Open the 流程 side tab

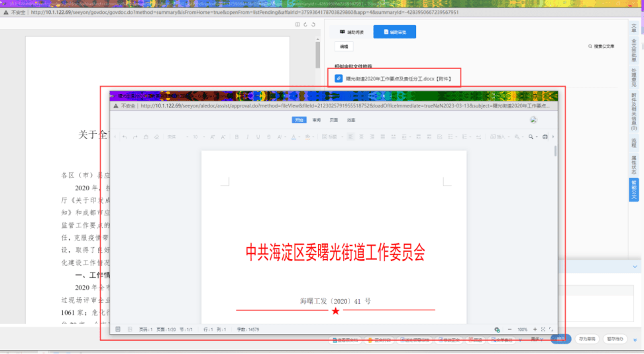click(634, 143)
